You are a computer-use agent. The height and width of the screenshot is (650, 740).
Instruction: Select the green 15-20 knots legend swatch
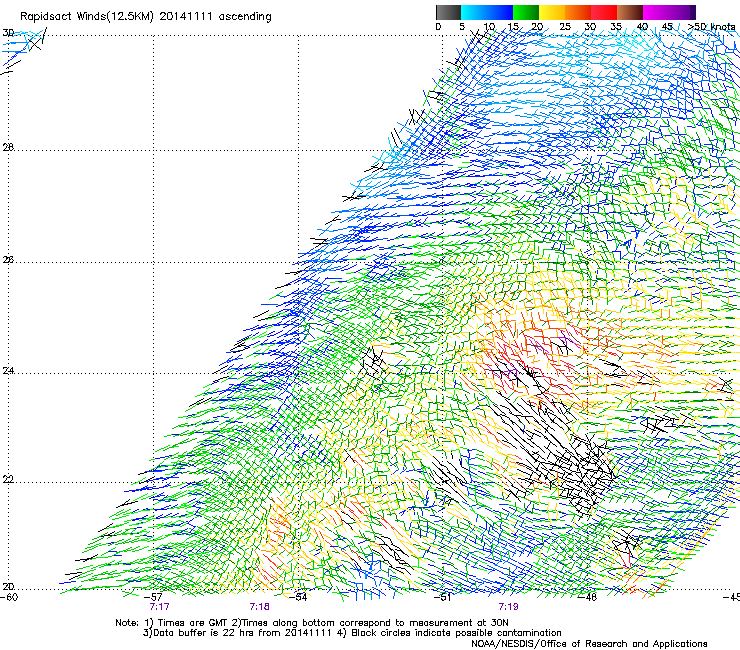point(526,12)
